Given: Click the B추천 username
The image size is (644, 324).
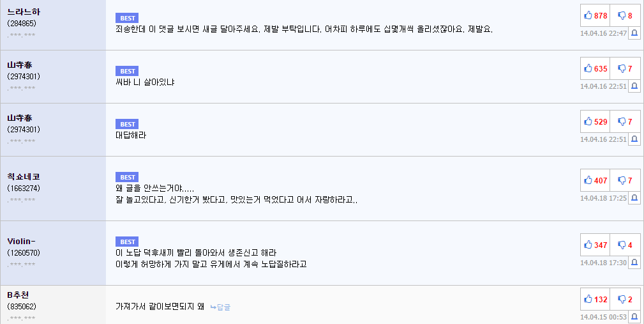Looking at the screenshot, I should (18, 295).
